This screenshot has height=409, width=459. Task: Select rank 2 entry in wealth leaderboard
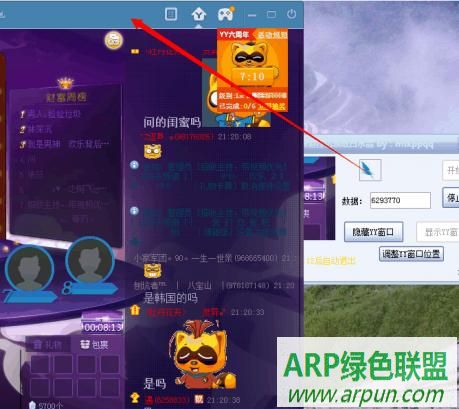tap(36, 129)
